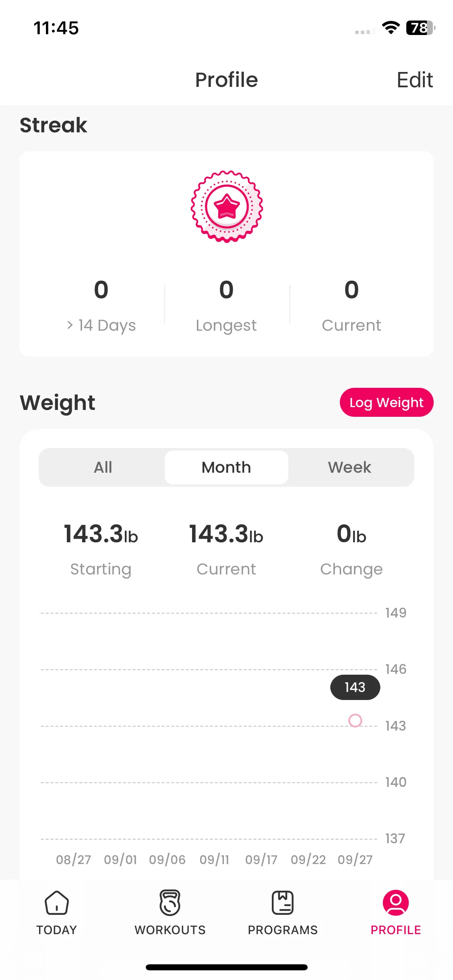Image resolution: width=453 pixels, height=980 pixels.
Task: Tap the battery indicator icon
Action: click(421, 28)
